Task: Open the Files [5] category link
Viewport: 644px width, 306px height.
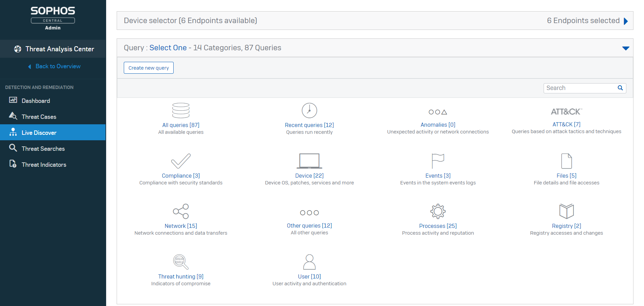Action: coord(566,176)
